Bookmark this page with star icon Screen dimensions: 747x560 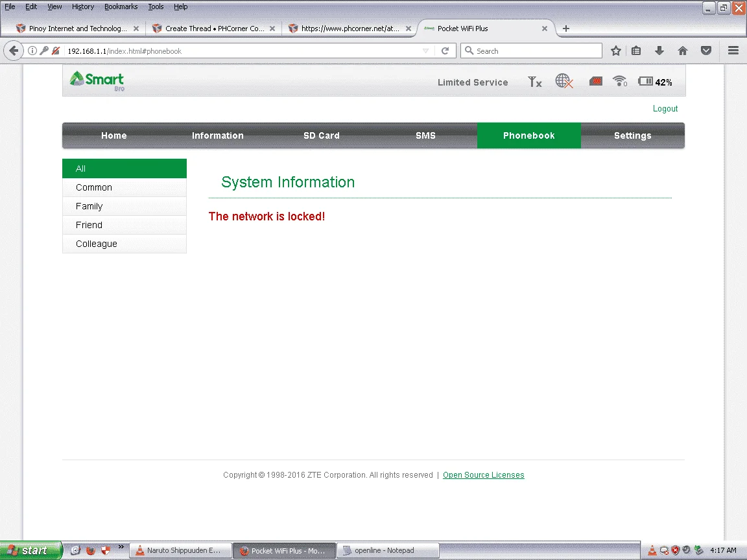point(616,51)
